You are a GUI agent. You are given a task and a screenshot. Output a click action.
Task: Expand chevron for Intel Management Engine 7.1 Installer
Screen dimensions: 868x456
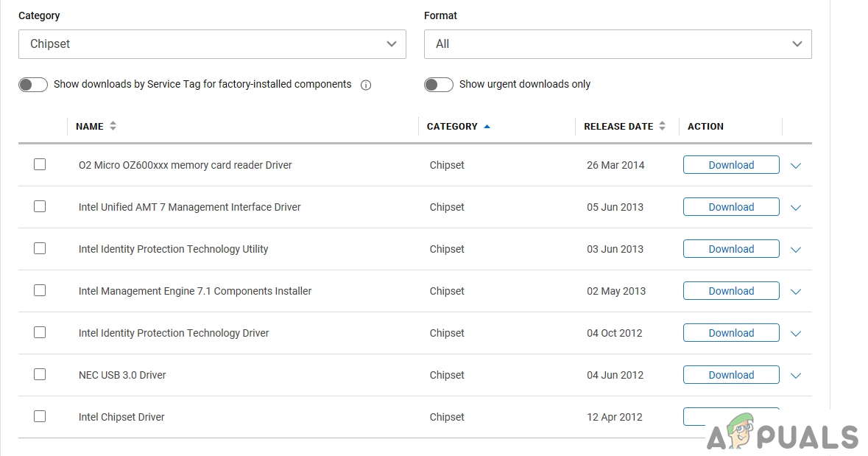pos(795,292)
